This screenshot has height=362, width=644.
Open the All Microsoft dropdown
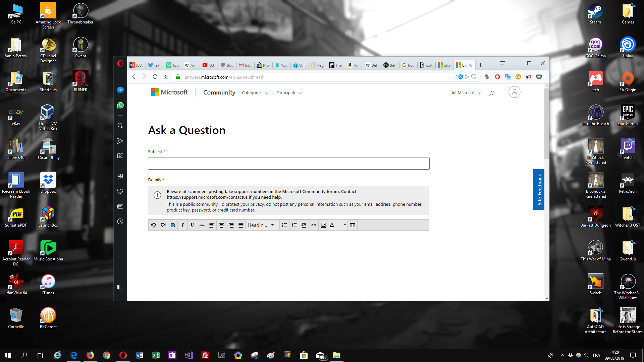(466, 93)
